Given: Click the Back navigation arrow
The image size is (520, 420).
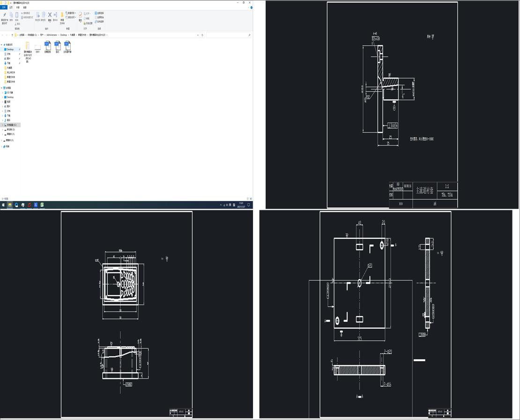Looking at the screenshot, I should 3,35.
